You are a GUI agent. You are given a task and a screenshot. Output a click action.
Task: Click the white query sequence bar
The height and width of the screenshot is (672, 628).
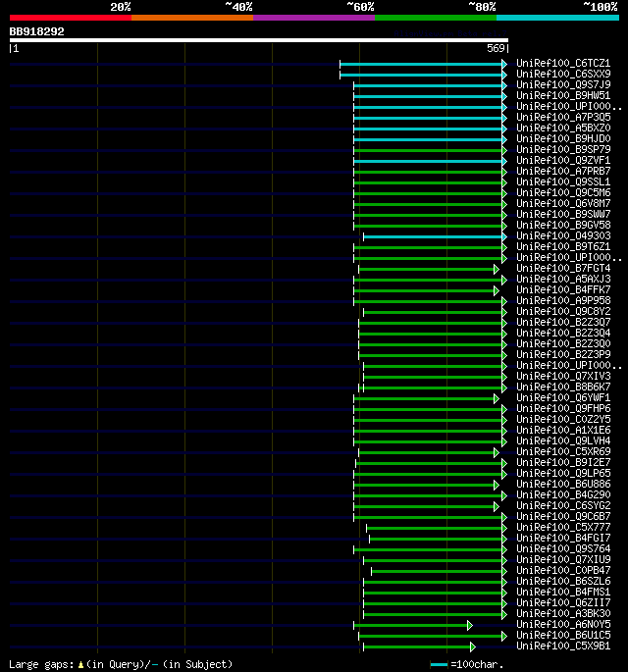click(259, 40)
